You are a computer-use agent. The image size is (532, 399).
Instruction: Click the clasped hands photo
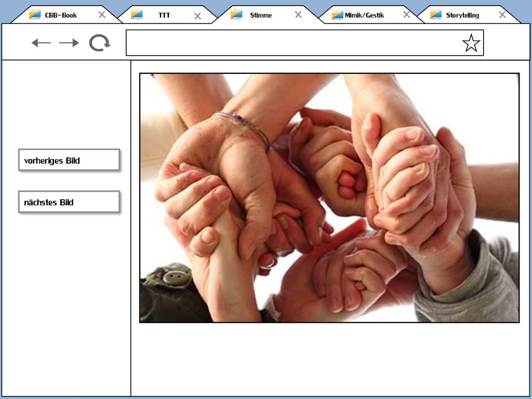click(329, 198)
